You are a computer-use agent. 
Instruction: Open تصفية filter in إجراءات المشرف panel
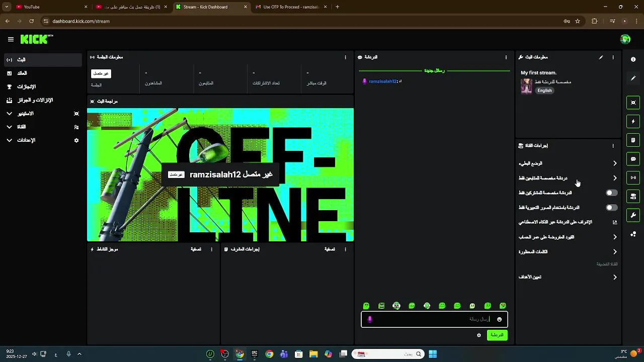pyautogui.click(x=330, y=249)
